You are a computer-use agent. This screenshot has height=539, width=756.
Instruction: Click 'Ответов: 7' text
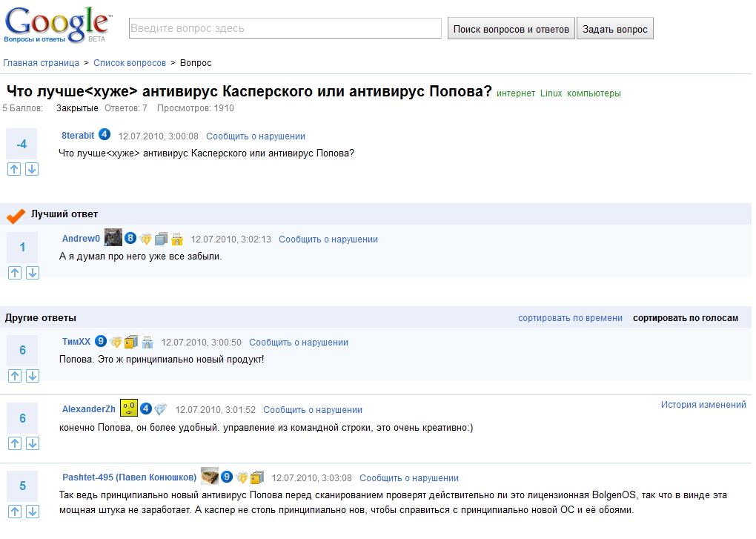[126, 108]
